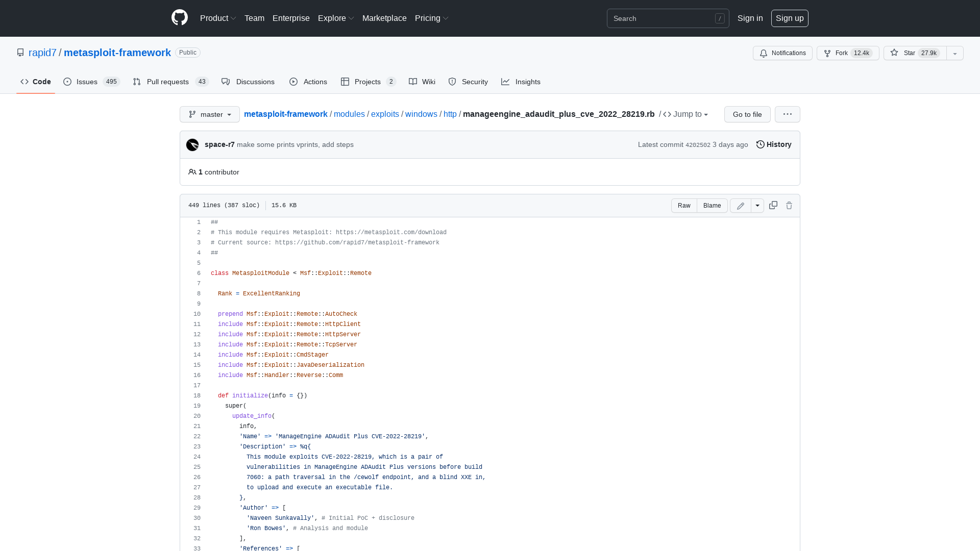
Task: Open the dropdown next to the edit pencil
Action: (x=757, y=205)
